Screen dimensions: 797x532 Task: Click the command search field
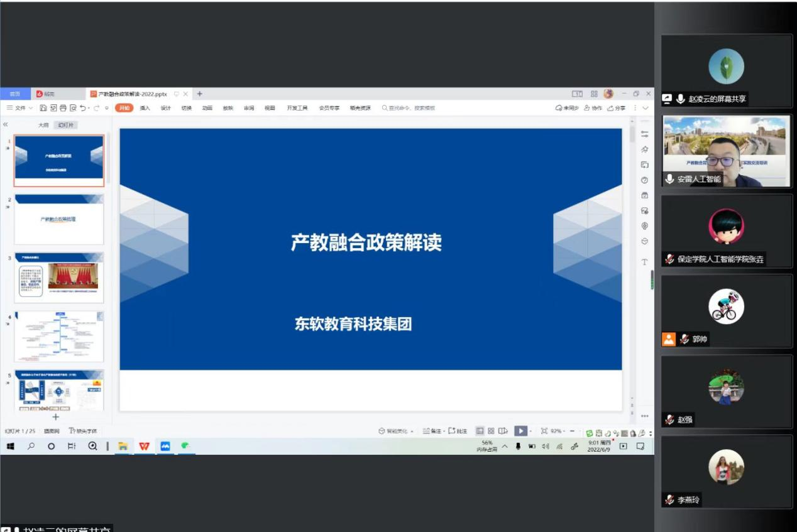point(409,108)
